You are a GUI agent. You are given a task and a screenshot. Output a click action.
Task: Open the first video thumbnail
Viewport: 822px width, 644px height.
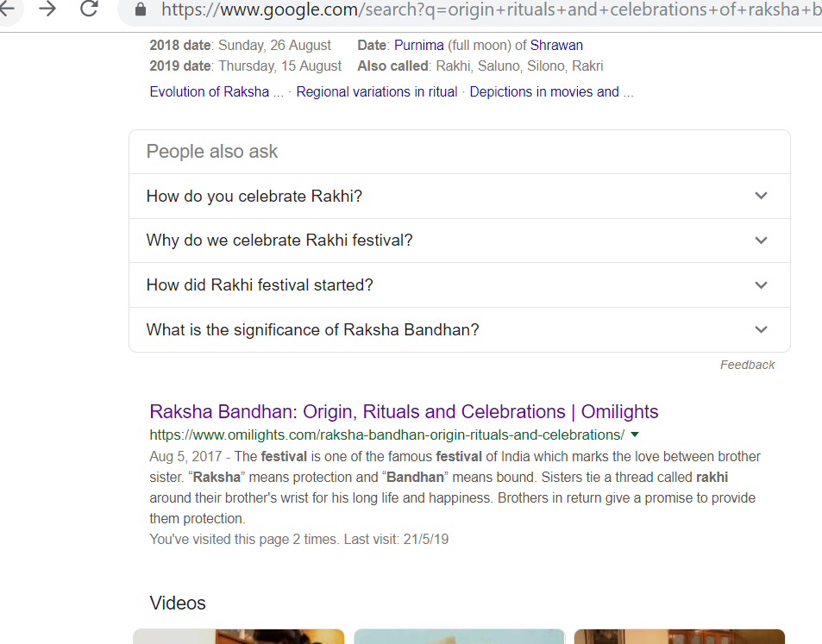pyautogui.click(x=238, y=636)
